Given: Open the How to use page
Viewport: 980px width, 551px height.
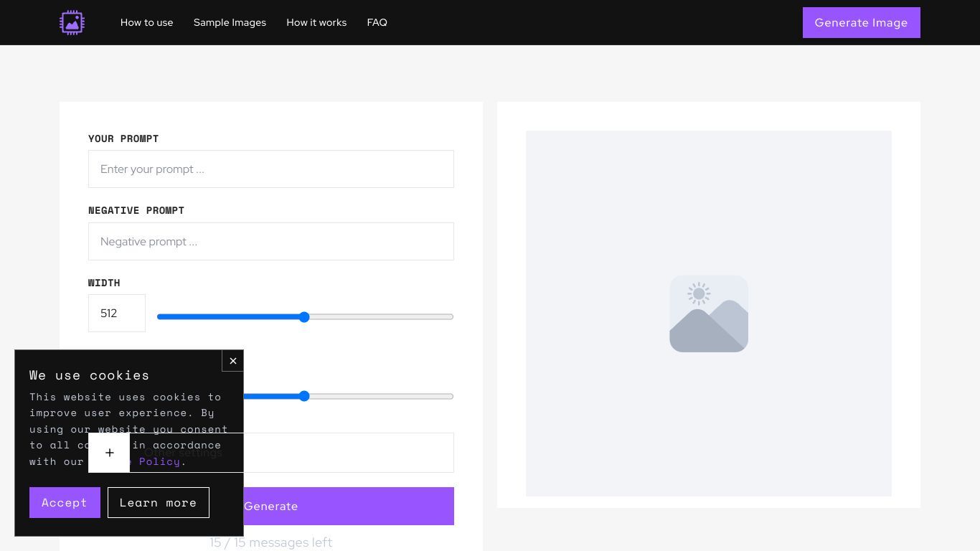Looking at the screenshot, I should 146,22.
